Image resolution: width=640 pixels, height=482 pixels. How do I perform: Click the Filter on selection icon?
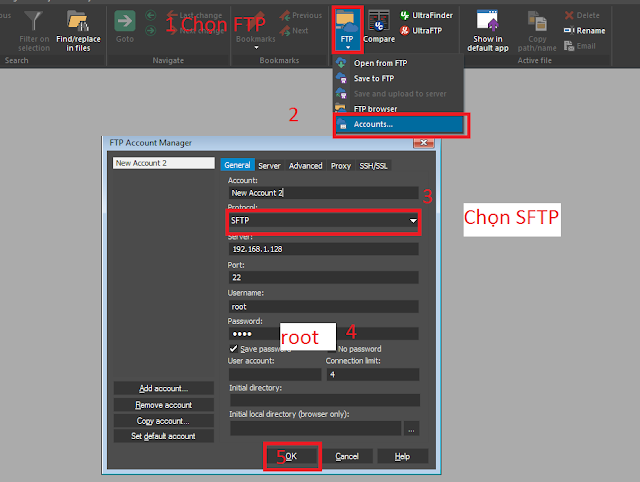click(33, 21)
